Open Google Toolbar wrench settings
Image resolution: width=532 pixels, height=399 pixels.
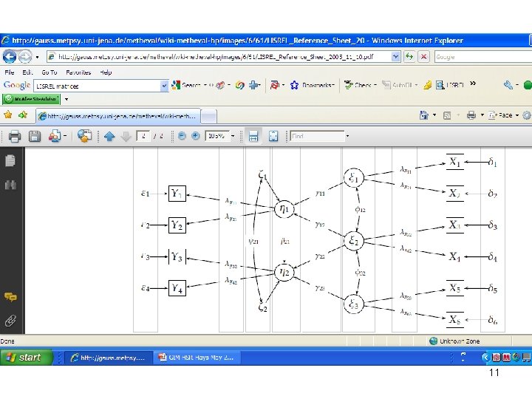coord(508,85)
